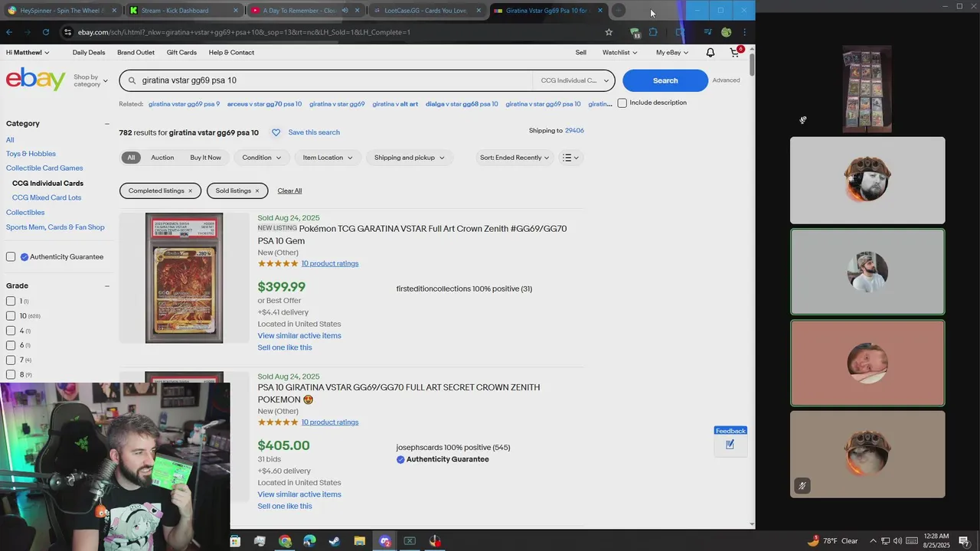
Task: Open Chrome from the taskbar
Action: coord(285,541)
